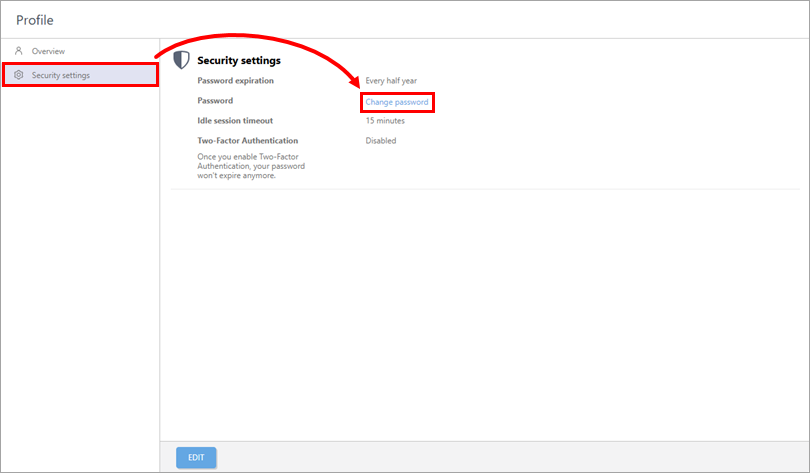Click the Profile page title
This screenshot has height=473, width=810.
point(35,20)
